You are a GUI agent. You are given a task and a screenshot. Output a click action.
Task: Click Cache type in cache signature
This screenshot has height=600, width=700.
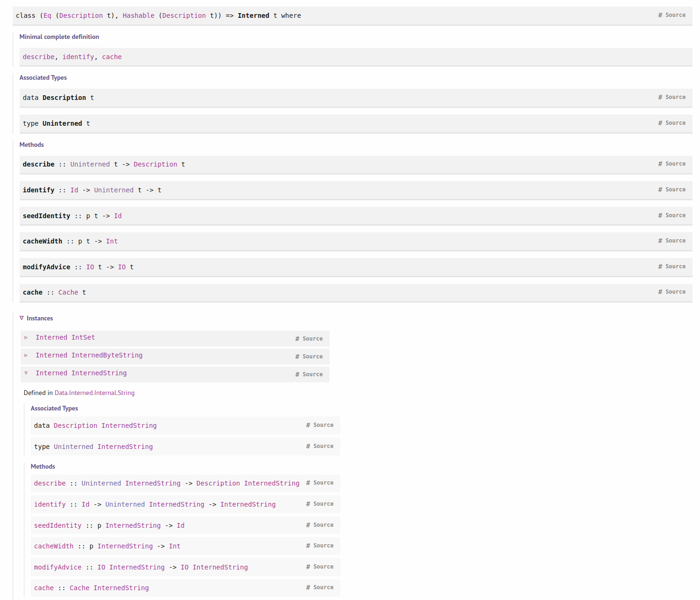(x=68, y=292)
